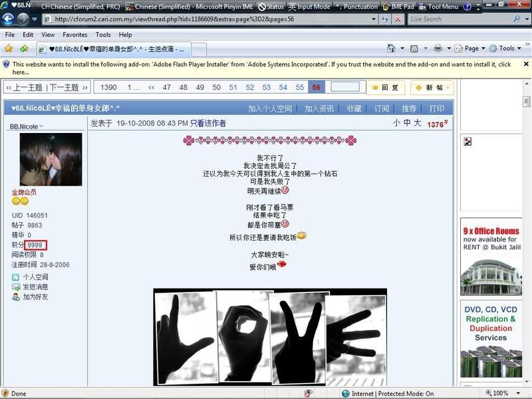532x399 pixels.
Task: Click the Add to Favorites star-plus icon
Action: 24,49
